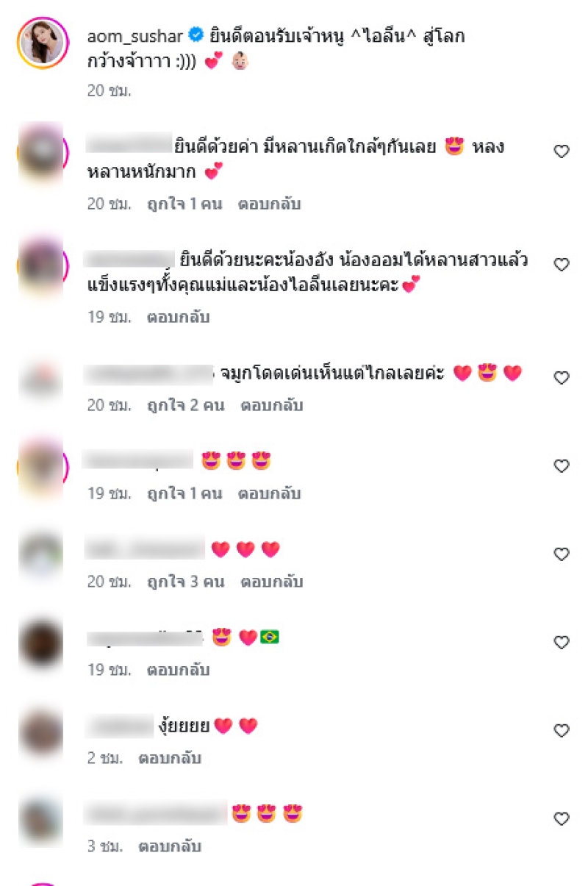Like the comment congratulating น้องอัง น้องออม
The width and height of the screenshot is (588, 886).
tap(562, 265)
